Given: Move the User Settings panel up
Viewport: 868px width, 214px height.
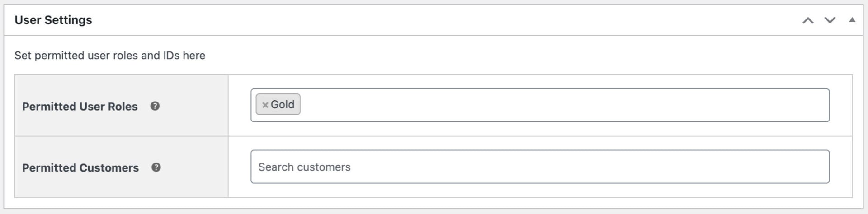Looking at the screenshot, I should point(808,20).
